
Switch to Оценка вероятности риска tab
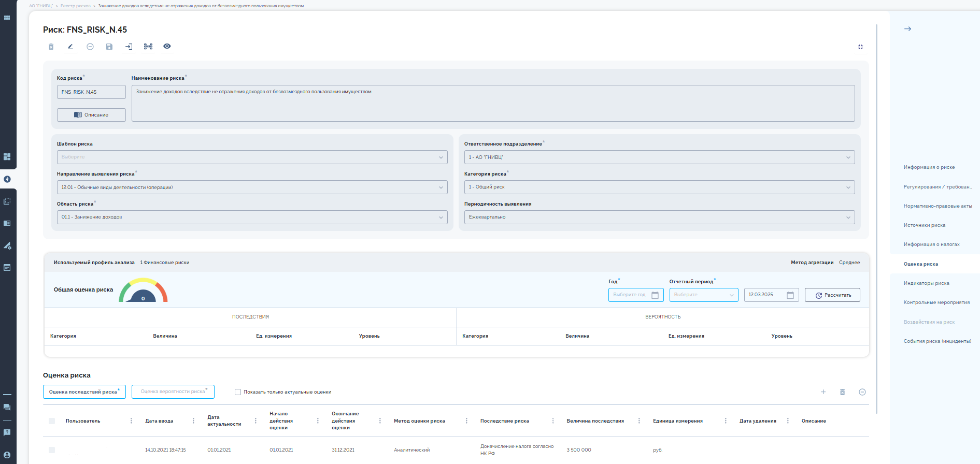(173, 392)
